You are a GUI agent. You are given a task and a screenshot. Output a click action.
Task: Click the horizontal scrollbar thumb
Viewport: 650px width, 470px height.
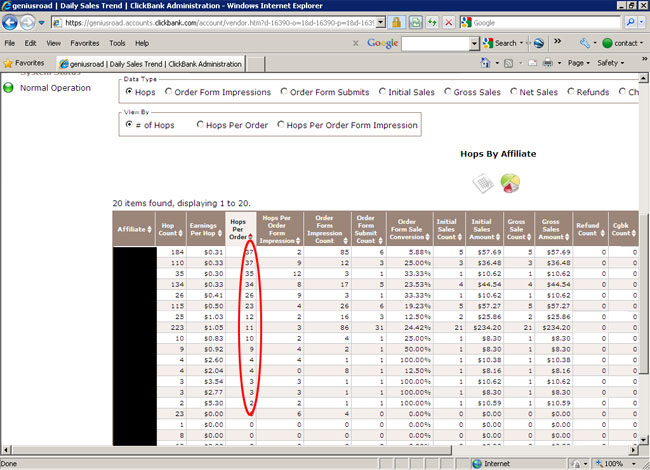coord(231,450)
